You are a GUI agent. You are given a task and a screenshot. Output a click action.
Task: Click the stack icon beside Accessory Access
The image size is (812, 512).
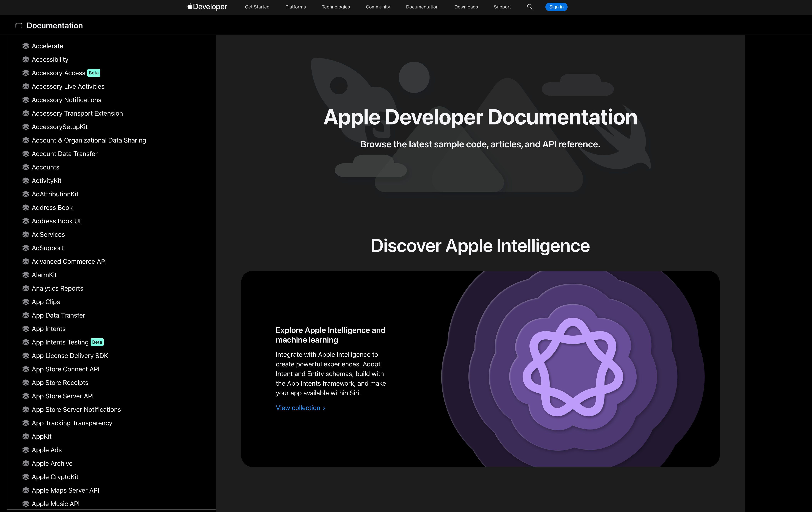coord(26,73)
